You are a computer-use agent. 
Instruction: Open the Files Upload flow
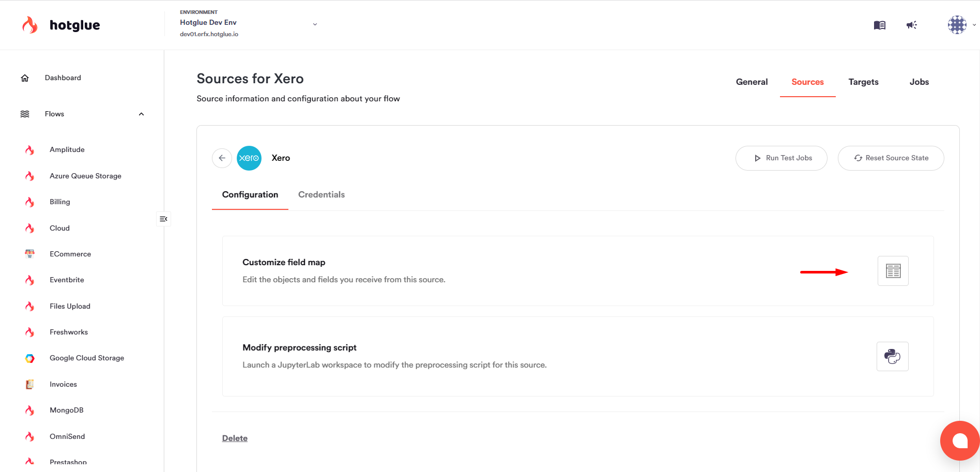pyautogui.click(x=70, y=306)
